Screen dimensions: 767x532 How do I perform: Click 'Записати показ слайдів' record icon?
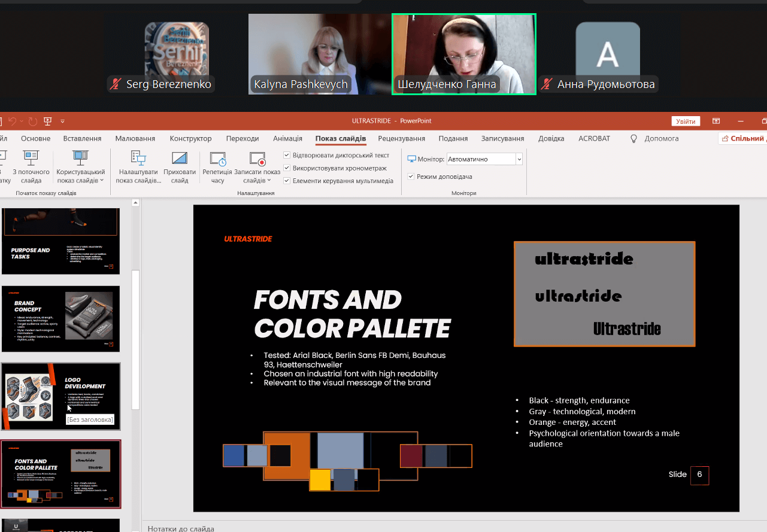pyautogui.click(x=257, y=159)
